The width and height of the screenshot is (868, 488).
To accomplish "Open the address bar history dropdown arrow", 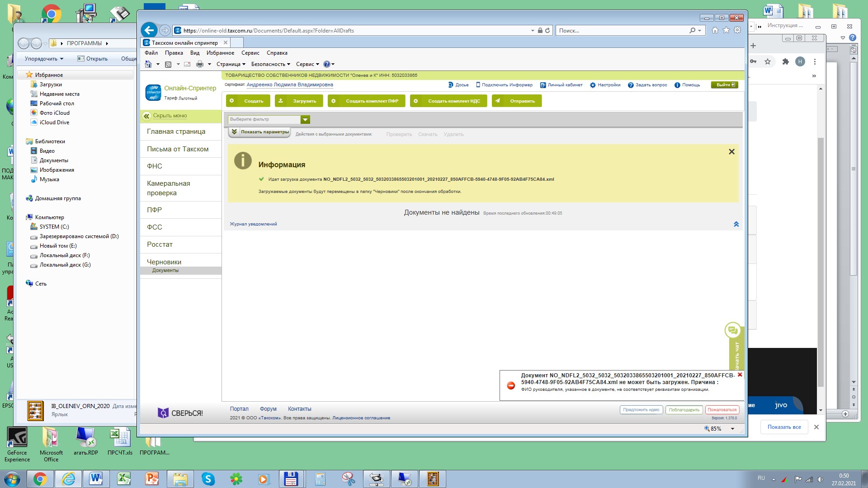I will tap(533, 31).
